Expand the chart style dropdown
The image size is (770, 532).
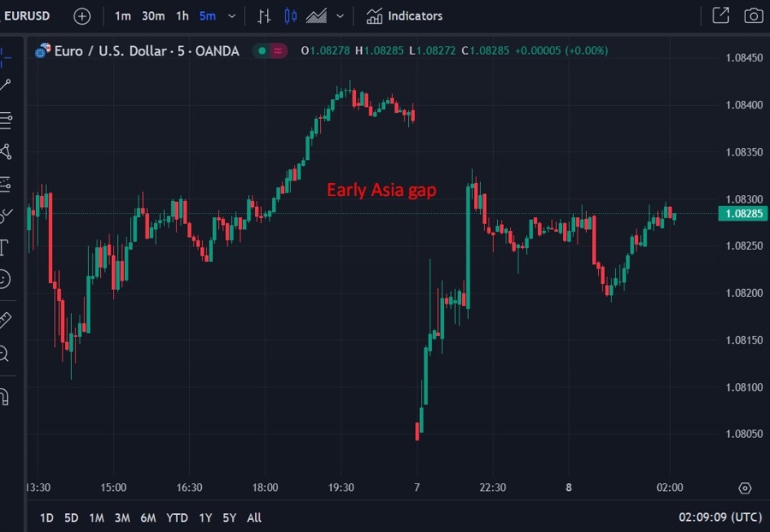point(340,16)
